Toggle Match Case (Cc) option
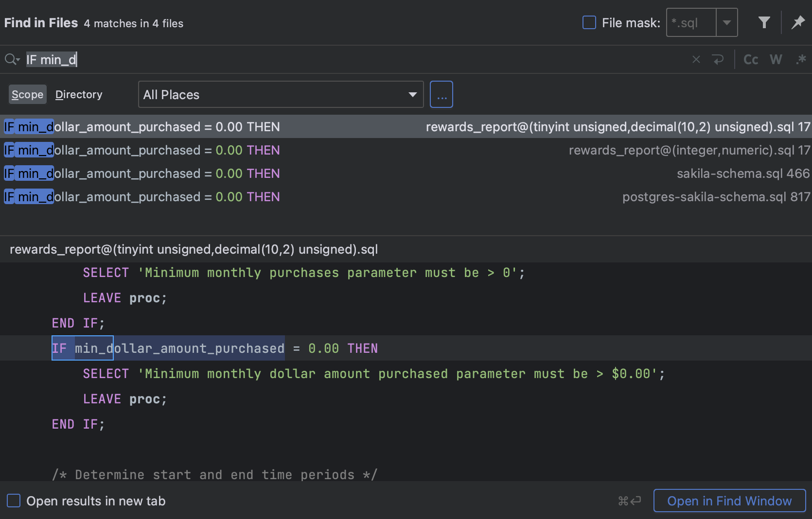 coord(751,59)
